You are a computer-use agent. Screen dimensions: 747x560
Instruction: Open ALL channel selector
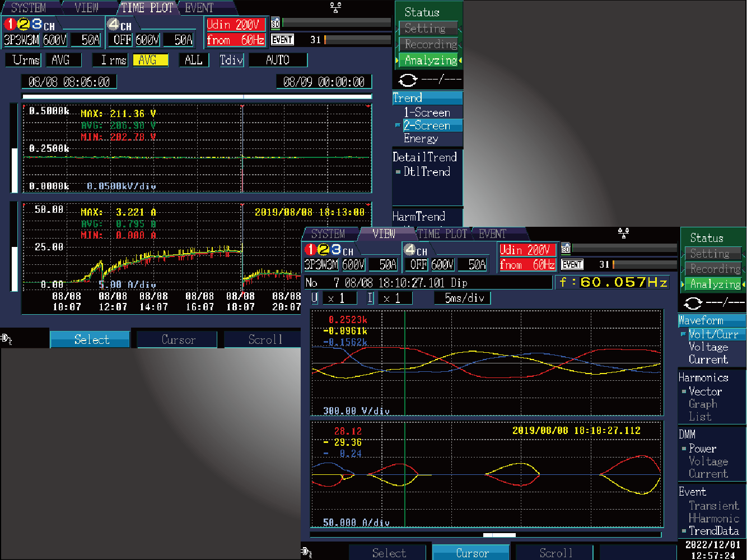pos(194,60)
